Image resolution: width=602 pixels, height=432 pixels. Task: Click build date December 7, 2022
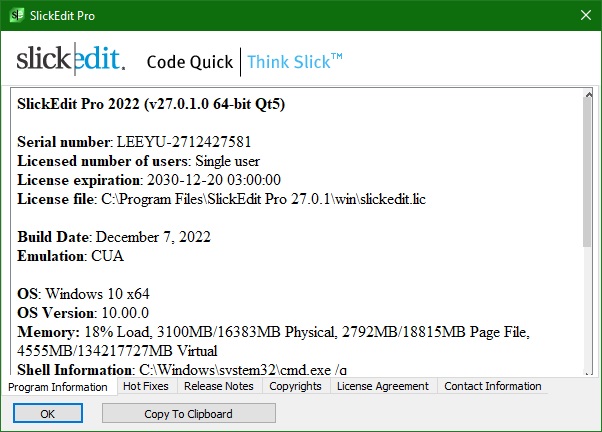click(x=153, y=237)
